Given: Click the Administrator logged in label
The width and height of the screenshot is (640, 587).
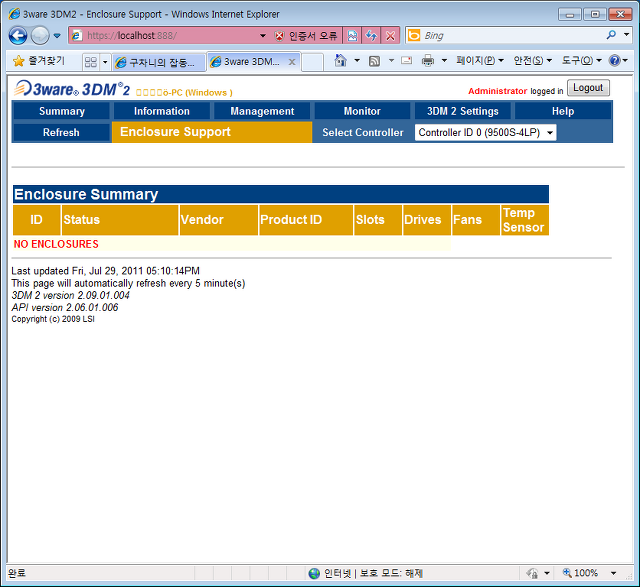Looking at the screenshot, I should (516, 91).
